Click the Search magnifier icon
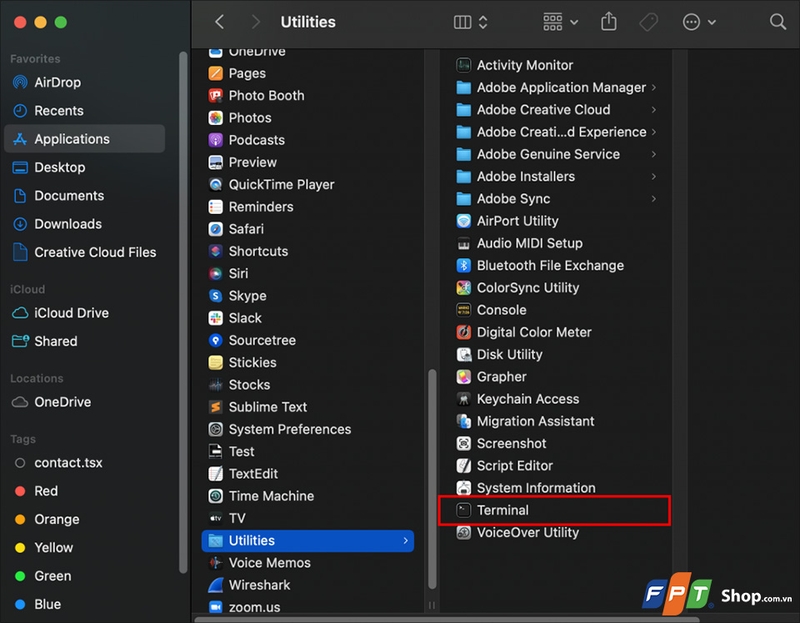This screenshot has height=623, width=800. (777, 22)
